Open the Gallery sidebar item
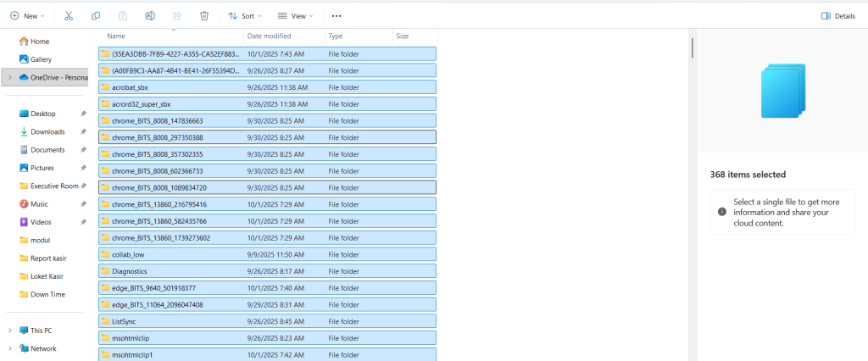868x361 pixels. tap(41, 59)
